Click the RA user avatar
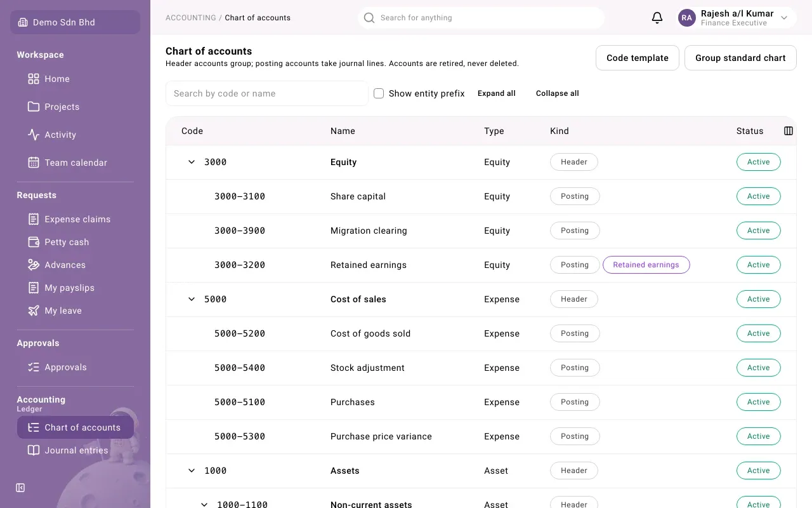The width and height of the screenshot is (812, 508). (687, 18)
